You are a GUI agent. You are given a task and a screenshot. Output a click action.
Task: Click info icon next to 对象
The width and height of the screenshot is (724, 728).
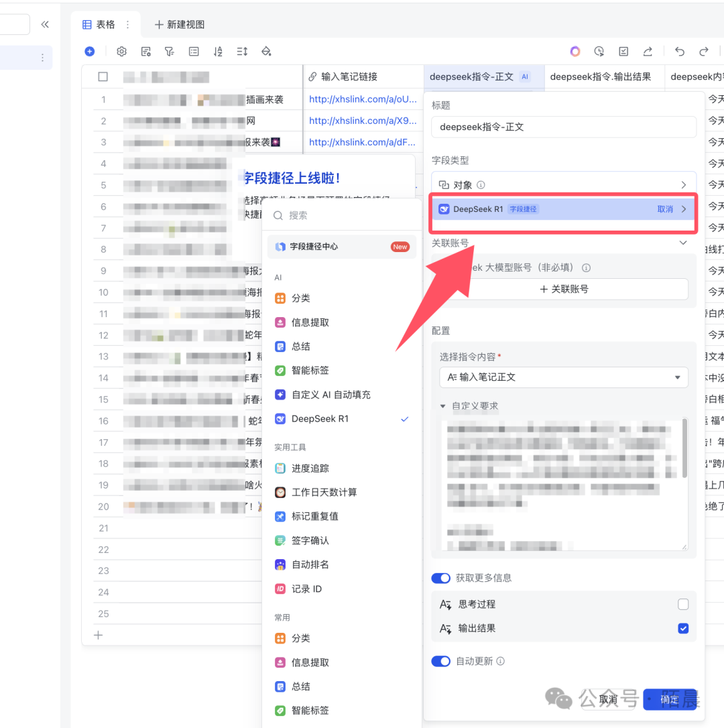[x=481, y=185]
